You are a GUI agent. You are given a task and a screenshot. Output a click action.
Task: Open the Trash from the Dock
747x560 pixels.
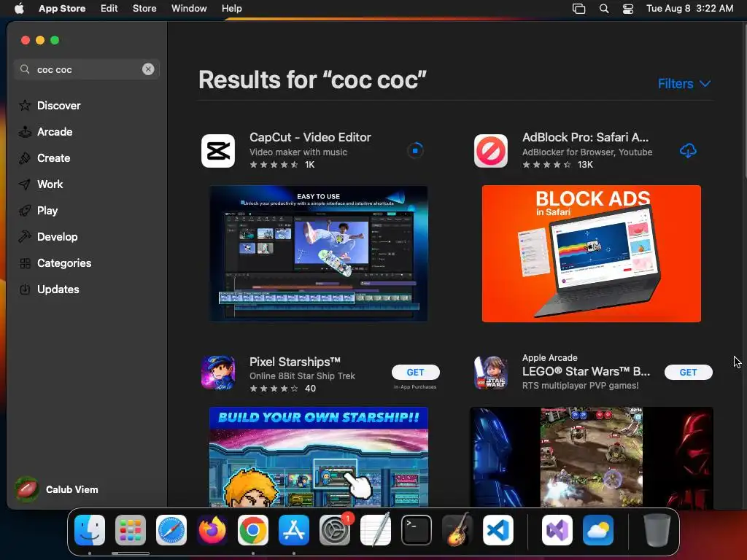point(657,530)
